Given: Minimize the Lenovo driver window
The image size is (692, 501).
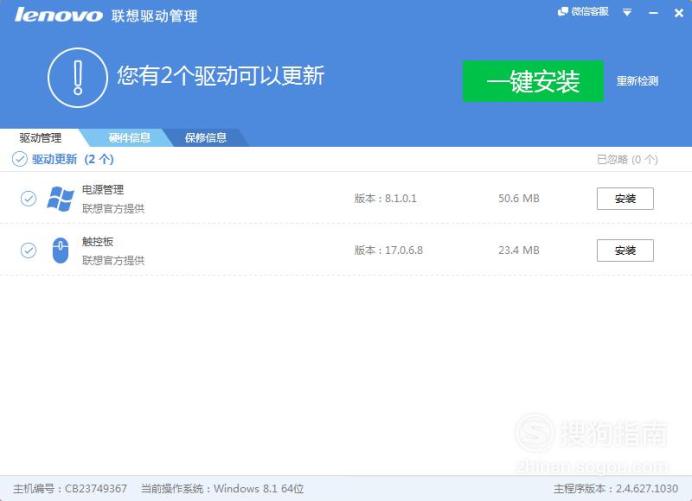Looking at the screenshot, I should click(654, 13).
